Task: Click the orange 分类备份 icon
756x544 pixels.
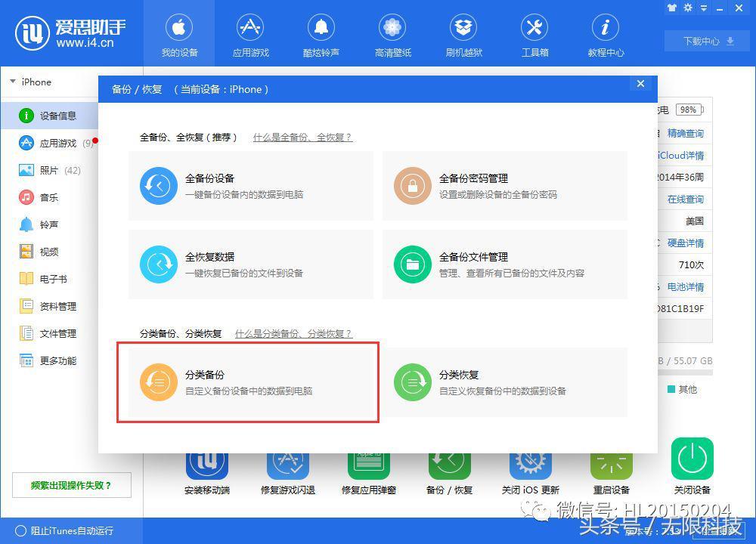Action: coord(159,382)
